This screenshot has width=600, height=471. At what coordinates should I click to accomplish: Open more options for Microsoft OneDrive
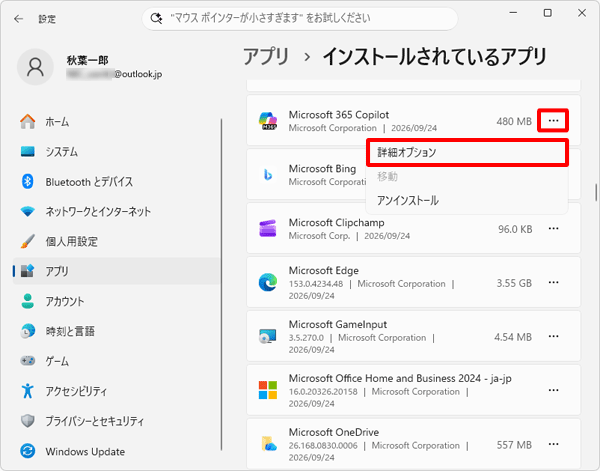553,444
